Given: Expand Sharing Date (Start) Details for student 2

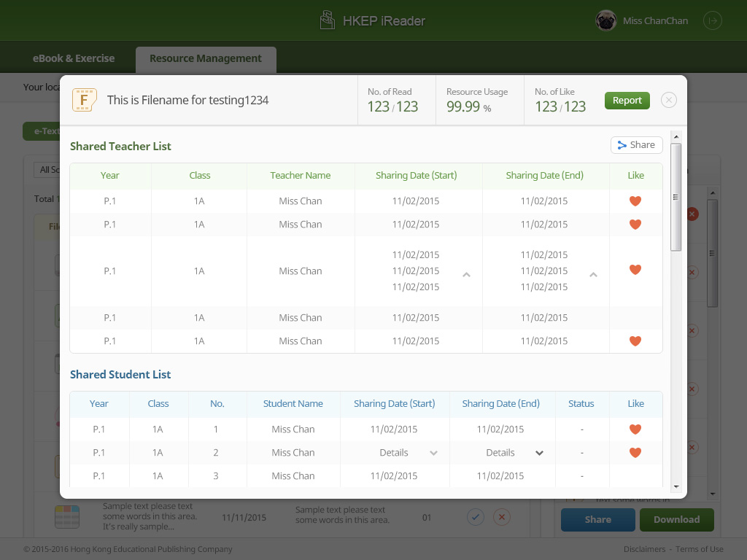Looking at the screenshot, I should coord(433,453).
